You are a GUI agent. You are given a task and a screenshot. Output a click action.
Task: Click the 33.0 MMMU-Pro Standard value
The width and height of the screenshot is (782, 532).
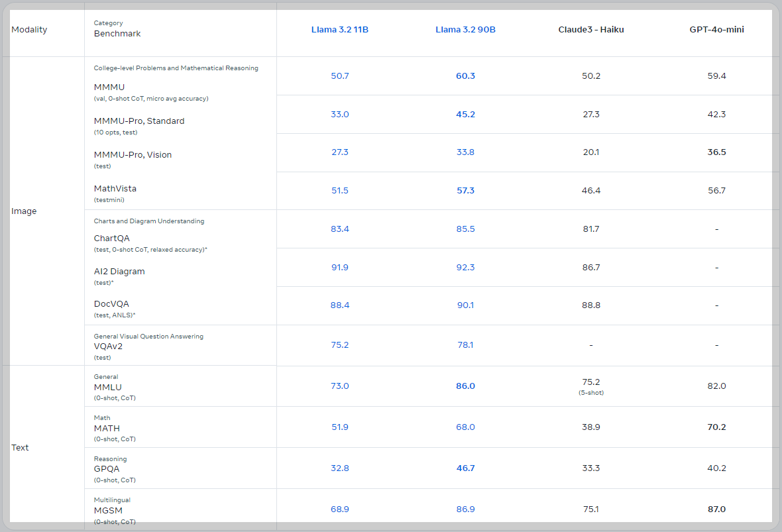tap(339, 114)
